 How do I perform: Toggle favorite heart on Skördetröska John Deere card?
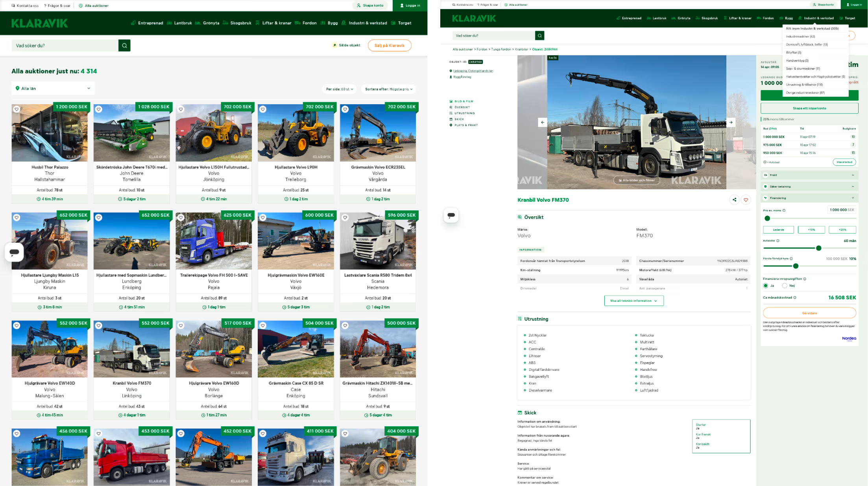99,109
